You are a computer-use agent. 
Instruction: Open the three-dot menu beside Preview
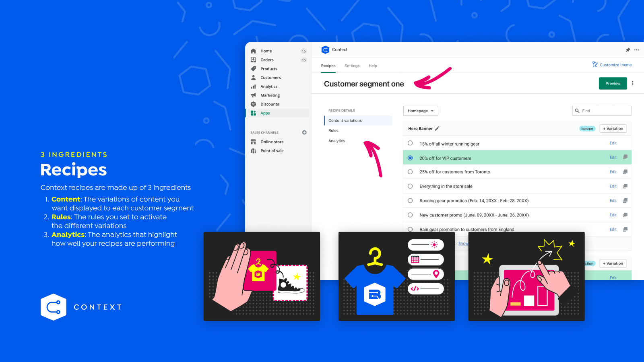(x=633, y=83)
